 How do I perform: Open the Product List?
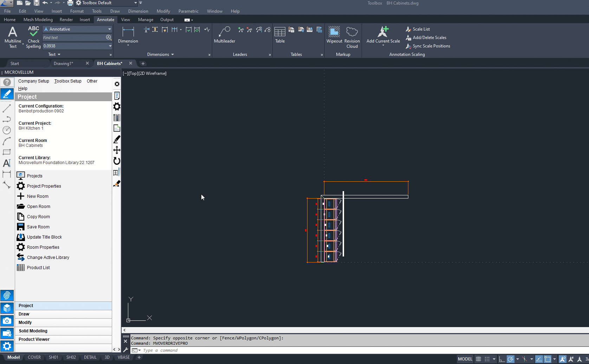38,268
